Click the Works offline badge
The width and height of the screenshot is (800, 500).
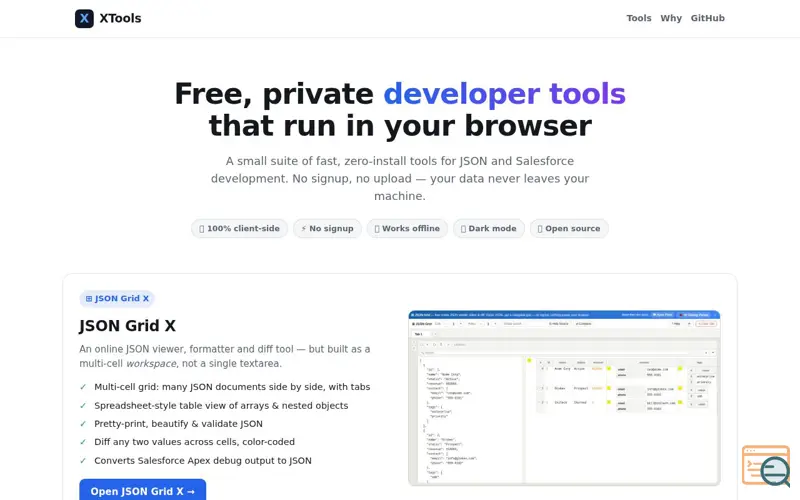(407, 229)
